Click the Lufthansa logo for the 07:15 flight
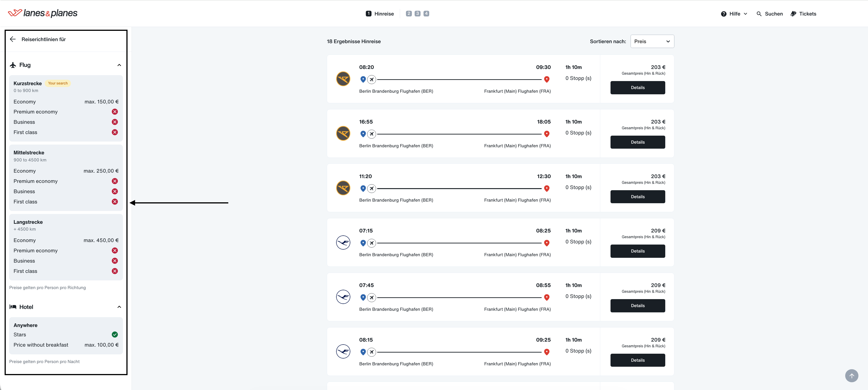The image size is (868, 390). click(x=343, y=242)
